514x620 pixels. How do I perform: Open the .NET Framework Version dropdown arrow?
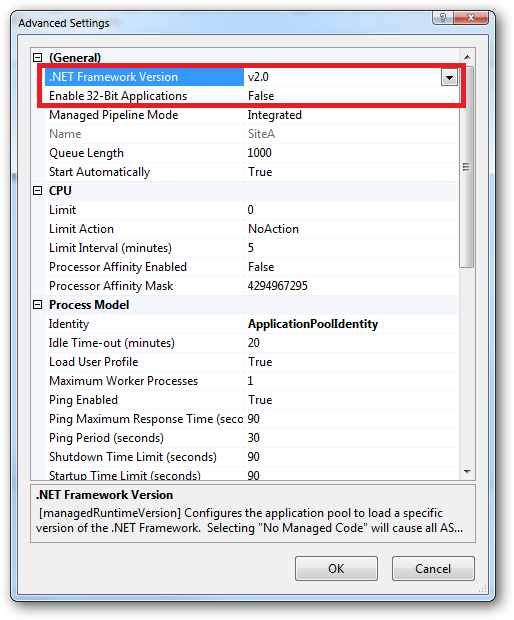pos(449,77)
